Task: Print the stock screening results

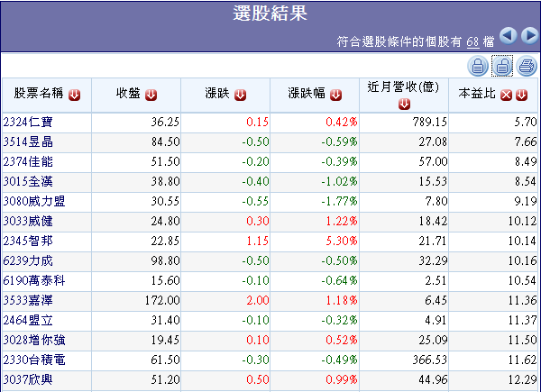Action: 527,66
